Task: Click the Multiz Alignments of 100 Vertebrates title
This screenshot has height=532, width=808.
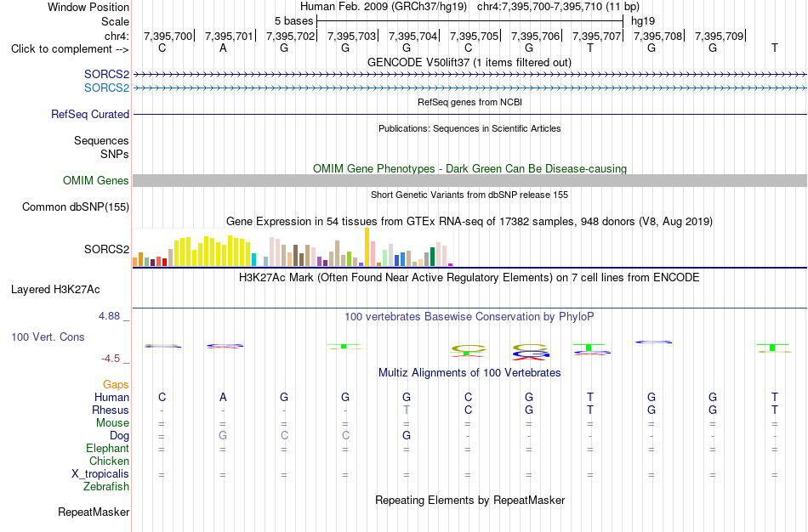Action: pos(469,372)
